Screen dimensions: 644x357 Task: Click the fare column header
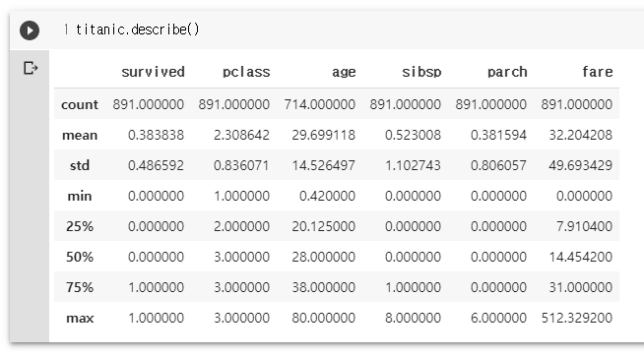(x=598, y=72)
